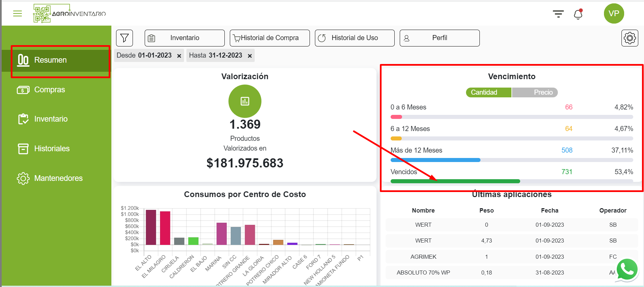Open Mantenedores in sidebar
The image size is (644, 287).
(x=58, y=178)
